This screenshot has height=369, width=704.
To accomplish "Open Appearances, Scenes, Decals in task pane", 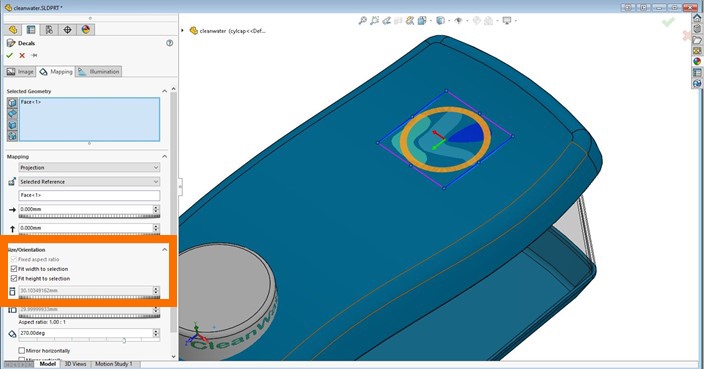I will click(x=697, y=61).
